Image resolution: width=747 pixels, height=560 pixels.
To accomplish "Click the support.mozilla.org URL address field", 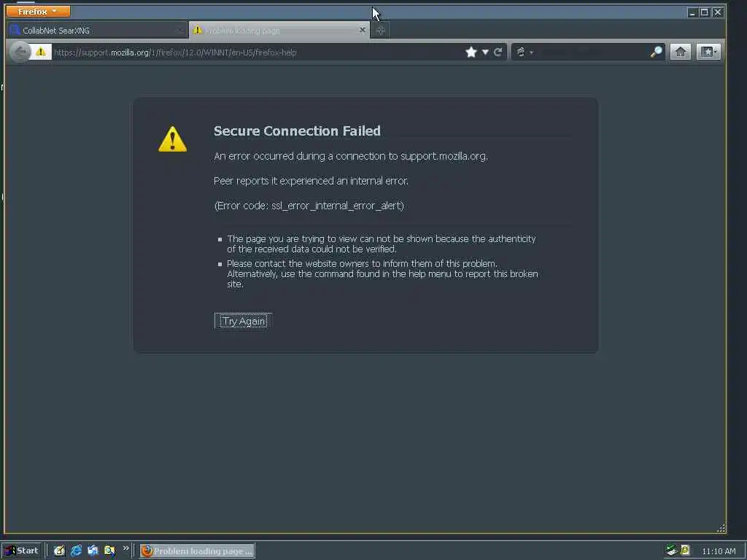I will coord(258,52).
